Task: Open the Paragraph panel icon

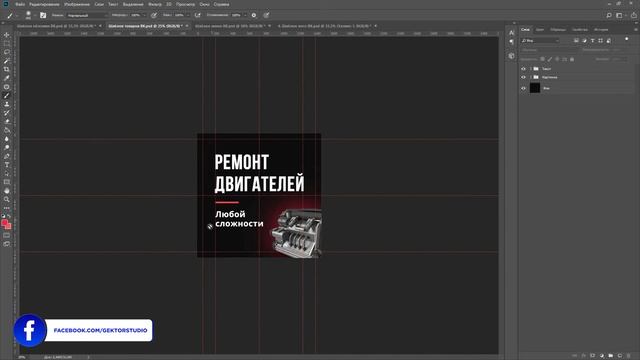Action: (x=511, y=42)
